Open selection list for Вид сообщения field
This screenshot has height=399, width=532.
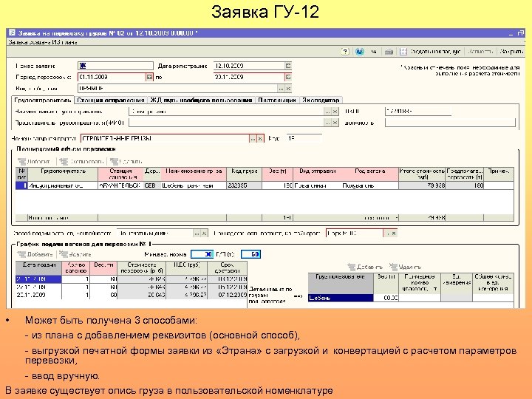(281, 89)
